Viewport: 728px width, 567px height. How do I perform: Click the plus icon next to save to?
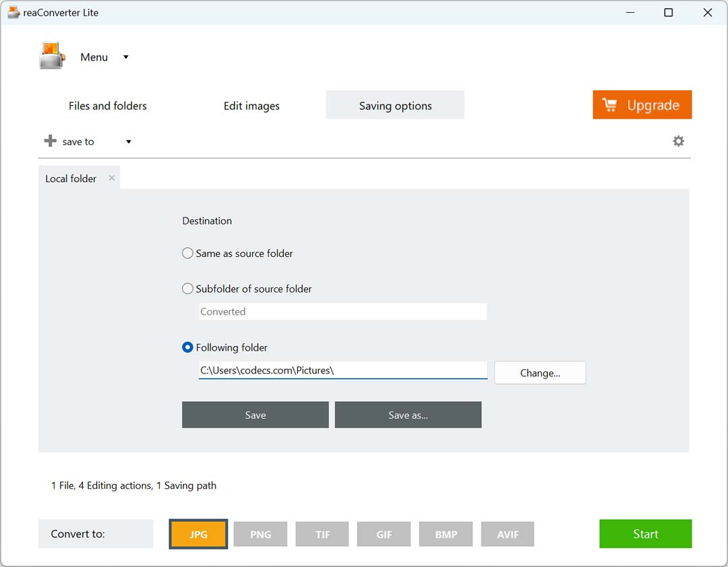[x=50, y=141]
